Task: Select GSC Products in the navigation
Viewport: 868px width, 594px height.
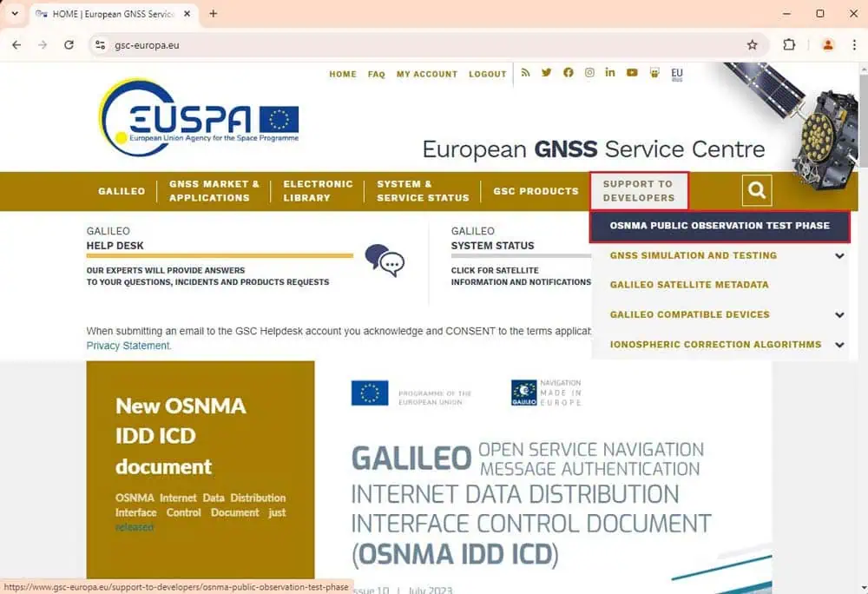Action: point(536,191)
